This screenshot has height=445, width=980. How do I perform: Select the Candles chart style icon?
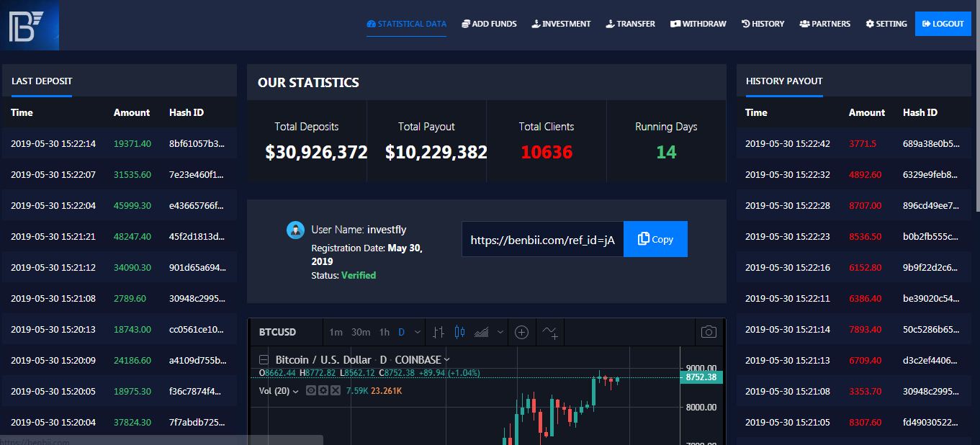pyautogui.click(x=459, y=332)
